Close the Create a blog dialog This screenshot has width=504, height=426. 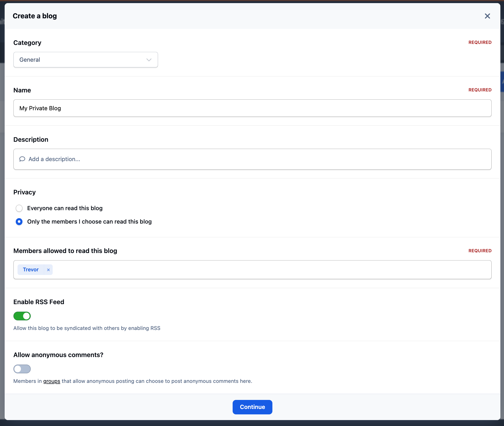(x=487, y=16)
